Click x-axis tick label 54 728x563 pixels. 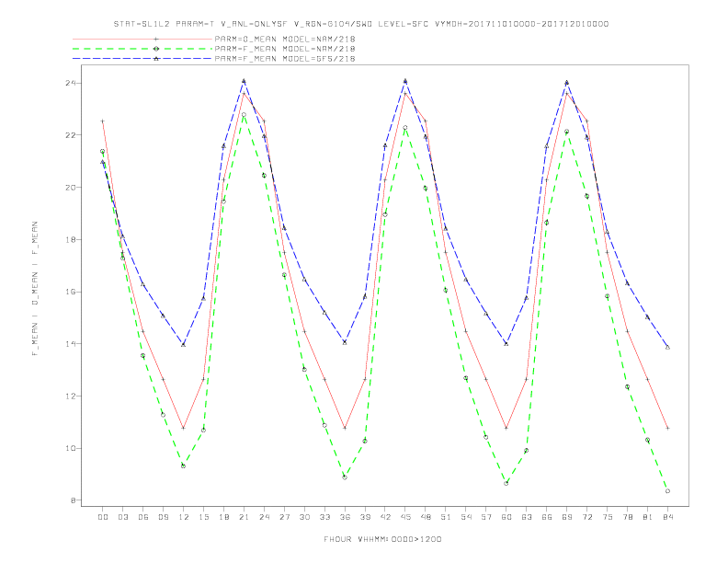tap(466, 517)
